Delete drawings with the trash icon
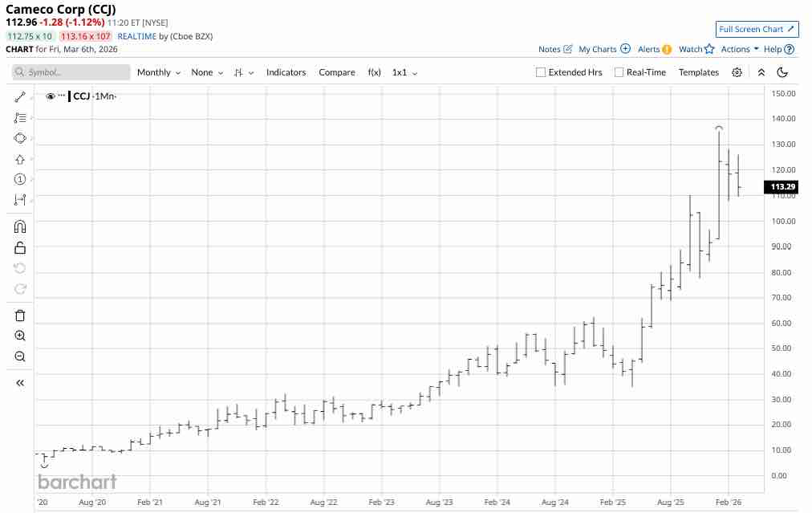This screenshot has height=513, width=812. pos(20,316)
